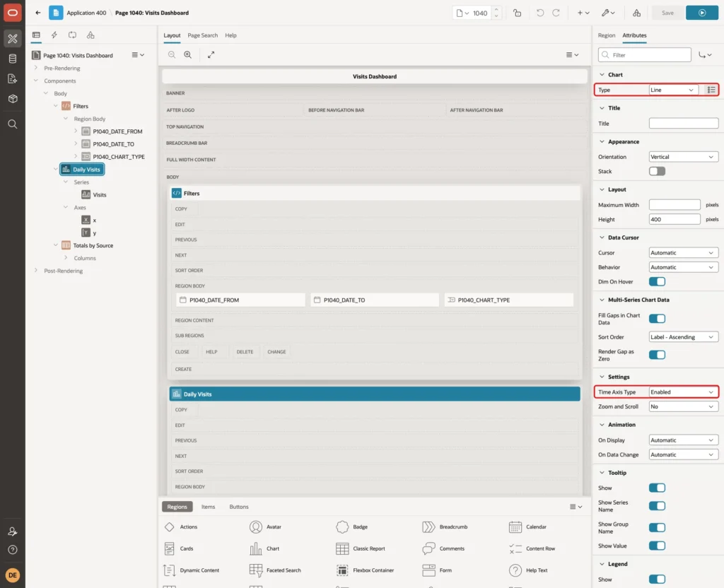Open the Orientation dropdown
This screenshot has height=588, width=724.
[684, 157]
